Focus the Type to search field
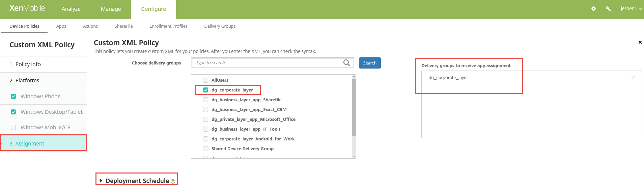This screenshot has width=644, height=186. [x=267, y=63]
